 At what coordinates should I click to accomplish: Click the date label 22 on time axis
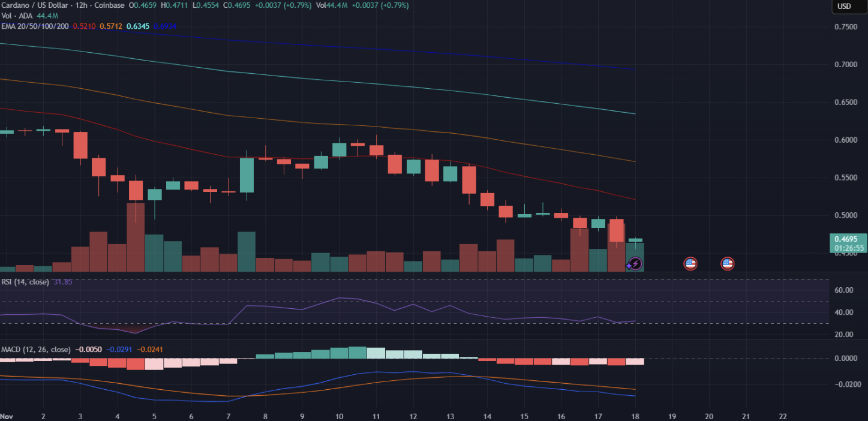(783, 416)
